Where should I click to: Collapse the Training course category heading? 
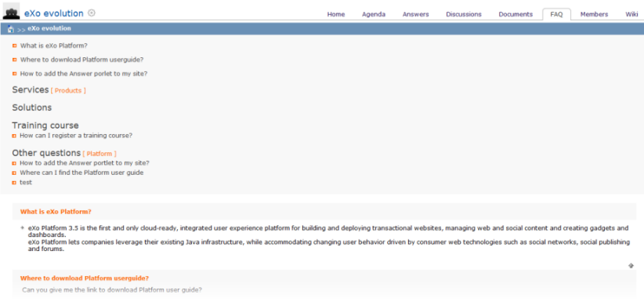45,125
